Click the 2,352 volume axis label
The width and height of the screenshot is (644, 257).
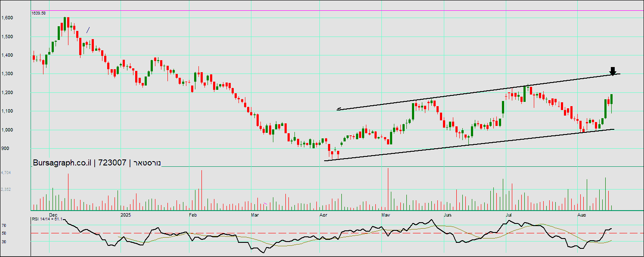6,189
